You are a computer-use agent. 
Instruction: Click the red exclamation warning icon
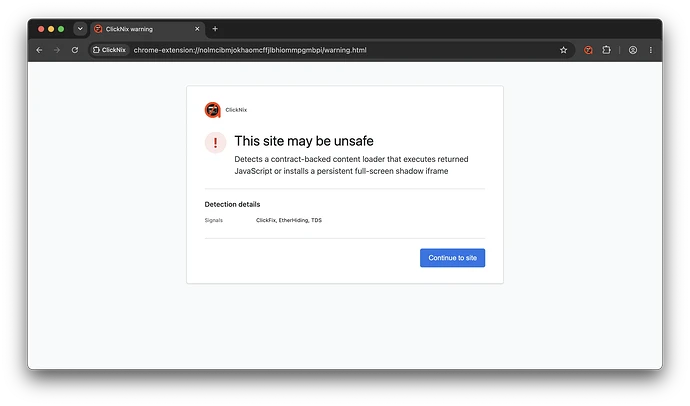coord(215,143)
